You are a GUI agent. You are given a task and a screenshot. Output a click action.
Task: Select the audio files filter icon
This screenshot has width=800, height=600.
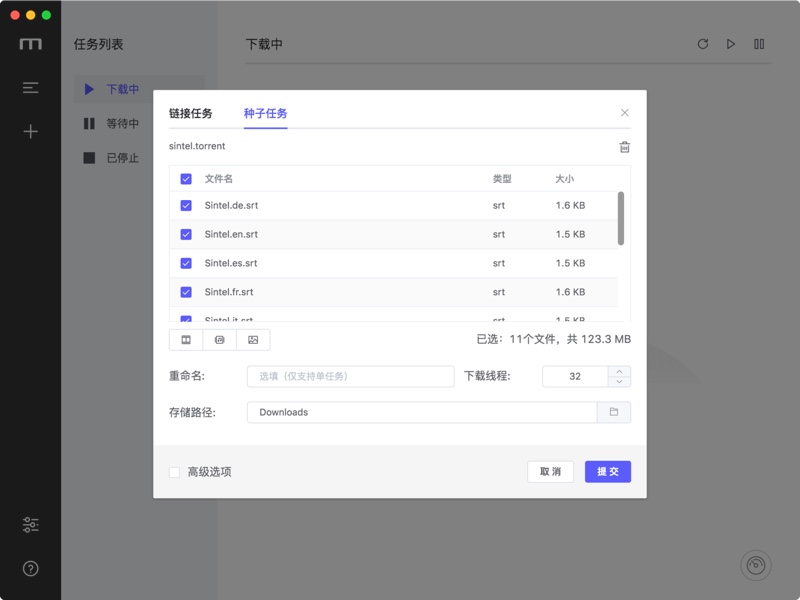[x=219, y=339]
